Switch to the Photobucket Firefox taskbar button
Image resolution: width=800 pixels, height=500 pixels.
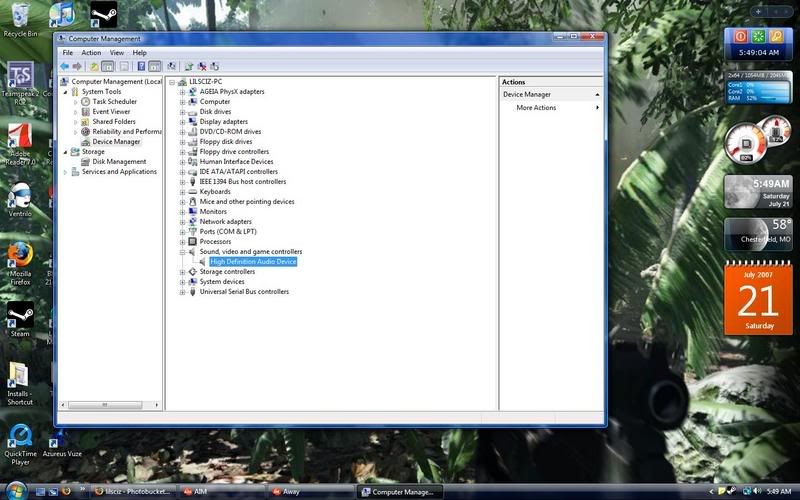coord(134,492)
